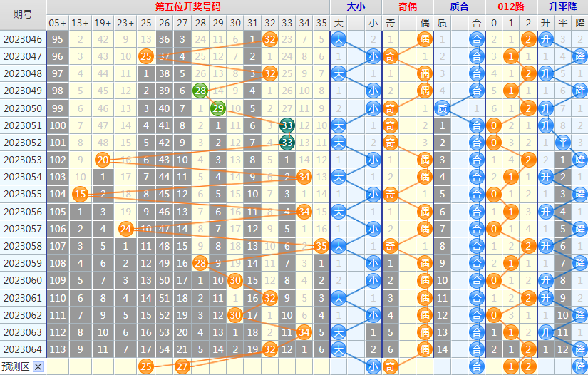Toggle the blue 合 ball in the 预测区 row

coord(477,366)
